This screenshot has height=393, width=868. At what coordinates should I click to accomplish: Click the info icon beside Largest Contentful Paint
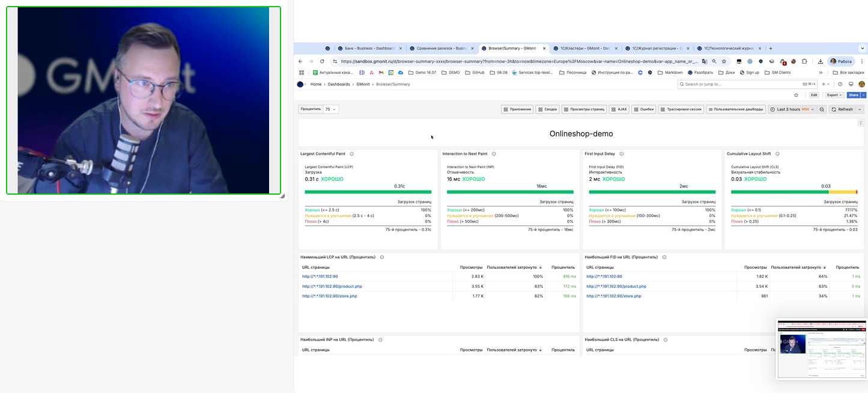(x=351, y=154)
